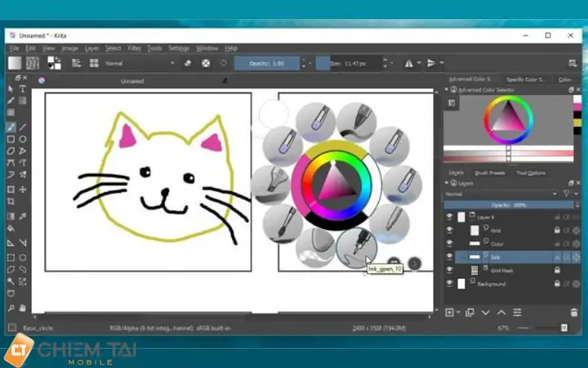The image size is (588, 368).
Task: Click the foreground/background color swap widget
Action: click(x=54, y=63)
